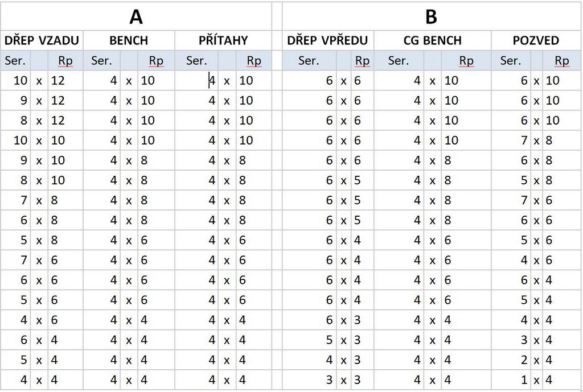Click the section B header cell
The width and height of the screenshot is (583, 392).
pyautogui.click(x=432, y=16)
